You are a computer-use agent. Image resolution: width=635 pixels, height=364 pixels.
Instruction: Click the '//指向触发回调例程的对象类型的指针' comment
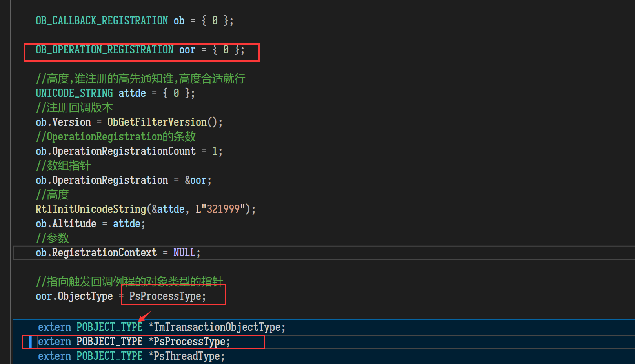[129, 281]
